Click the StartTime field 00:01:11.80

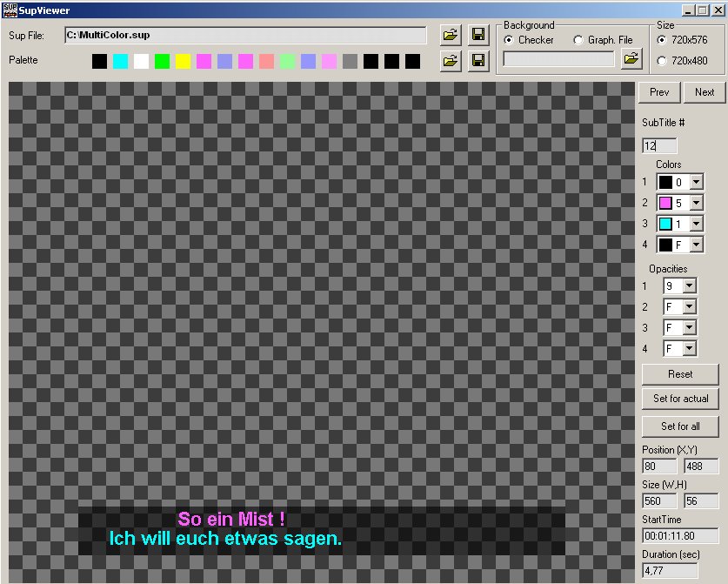tap(680, 535)
